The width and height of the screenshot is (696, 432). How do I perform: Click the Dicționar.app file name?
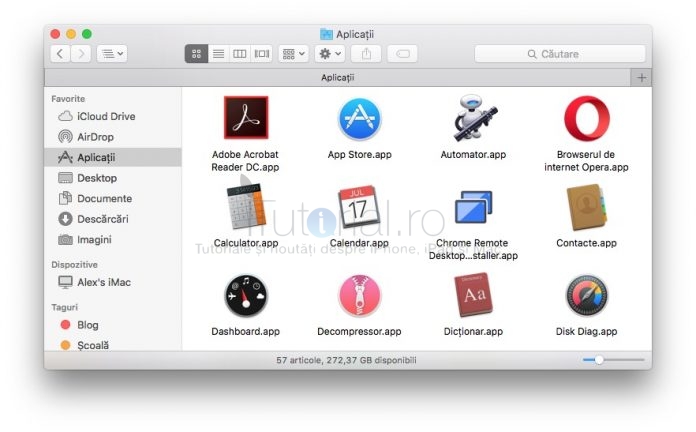[x=473, y=331]
